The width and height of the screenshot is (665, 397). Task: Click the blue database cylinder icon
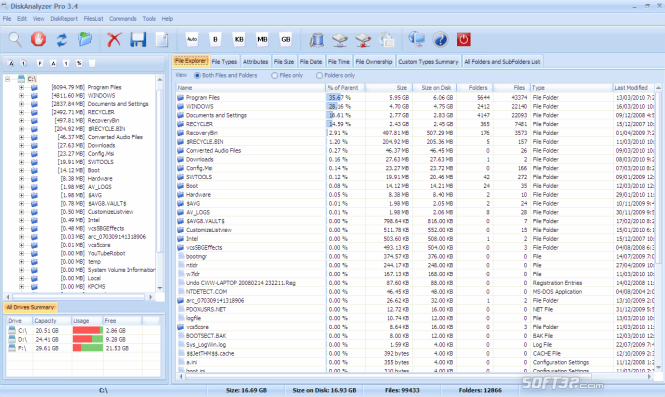coord(316,40)
